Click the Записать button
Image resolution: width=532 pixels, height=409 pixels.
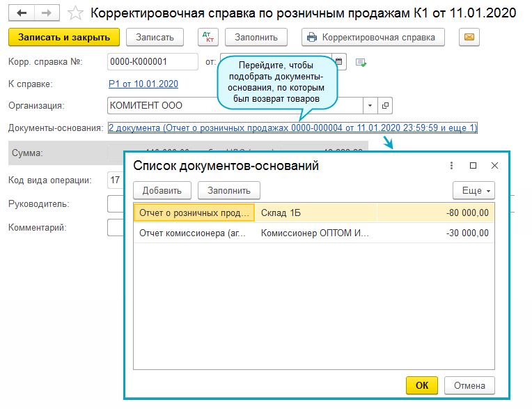click(x=155, y=37)
